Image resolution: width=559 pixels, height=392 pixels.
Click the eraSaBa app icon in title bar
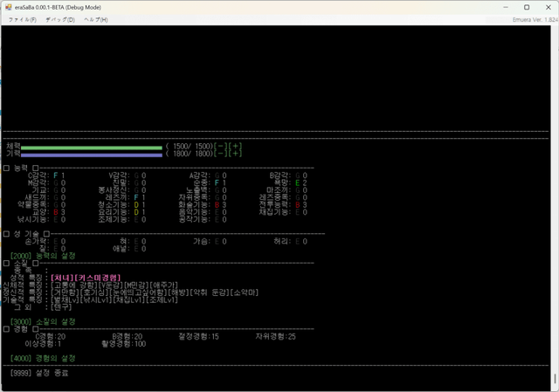[x=8, y=6]
